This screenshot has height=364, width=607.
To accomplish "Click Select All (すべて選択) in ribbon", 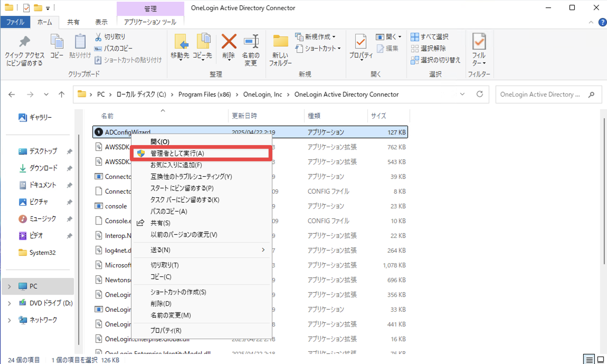I will tap(429, 37).
